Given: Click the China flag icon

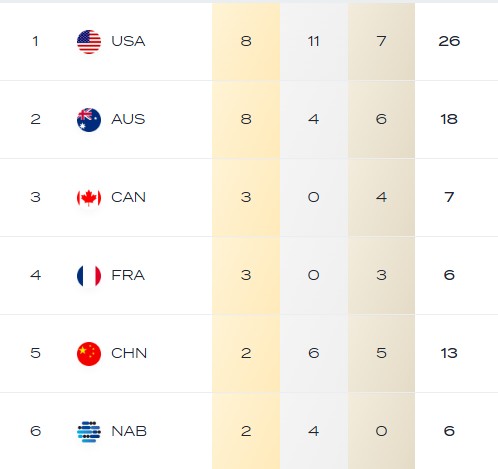Looking at the screenshot, I should pyautogui.click(x=89, y=354).
